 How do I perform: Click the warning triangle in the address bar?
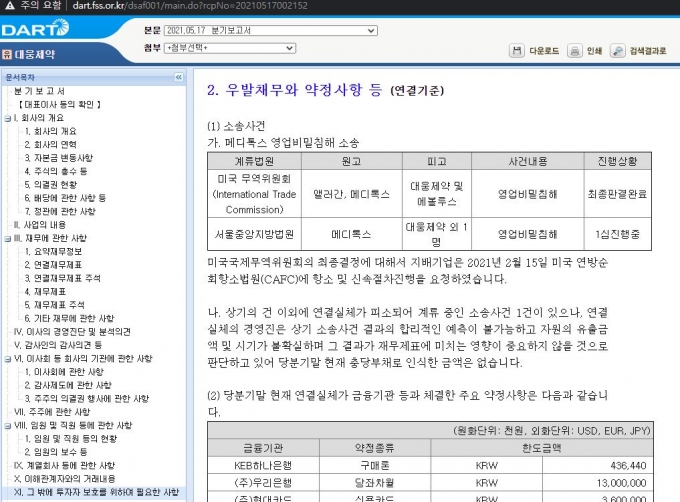(9, 6)
